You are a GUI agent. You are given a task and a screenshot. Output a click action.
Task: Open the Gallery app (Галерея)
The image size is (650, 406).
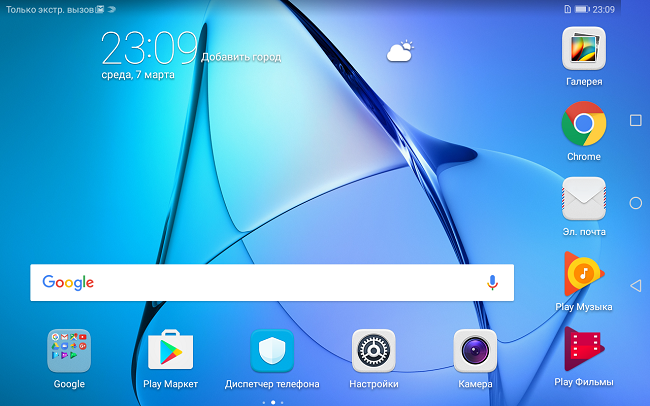point(584,49)
